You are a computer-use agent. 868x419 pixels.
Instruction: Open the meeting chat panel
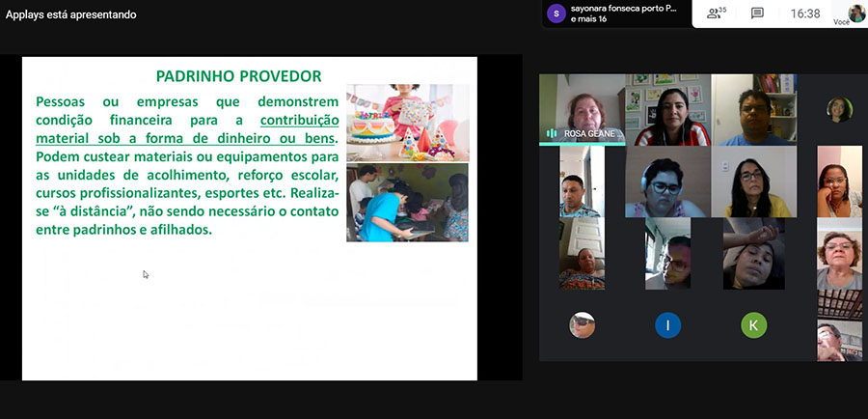(757, 14)
